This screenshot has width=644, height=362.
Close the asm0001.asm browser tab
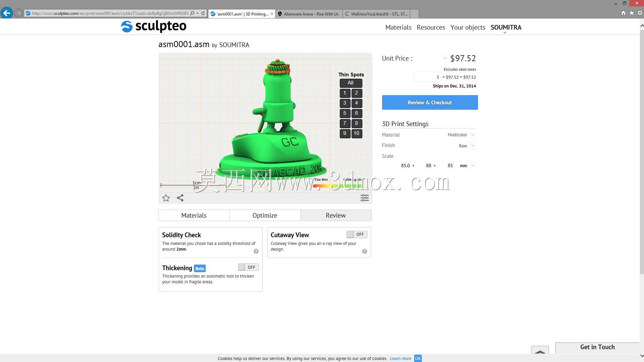pos(272,14)
